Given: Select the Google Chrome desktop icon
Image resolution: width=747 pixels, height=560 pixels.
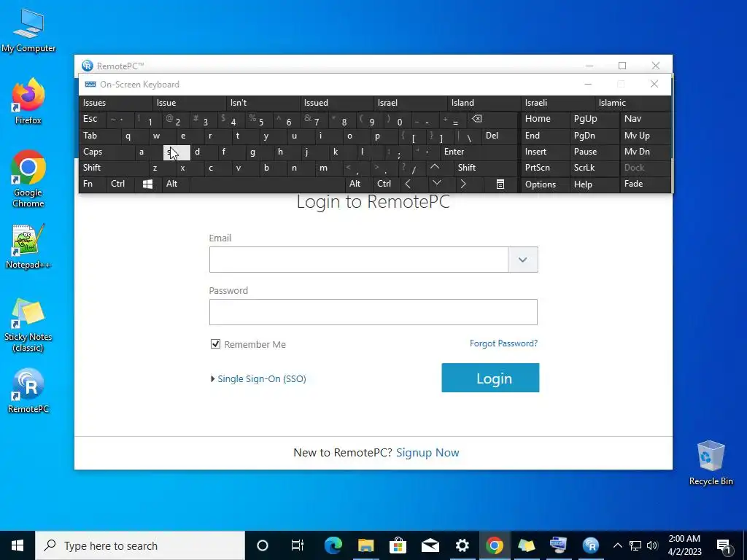Looking at the screenshot, I should point(28,179).
